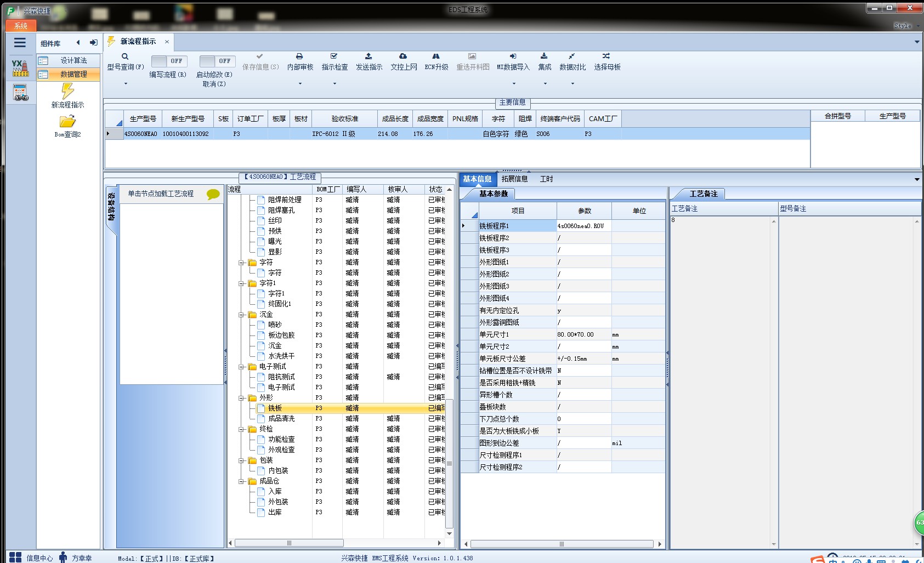Click the 指示检查 checkbox icon

click(x=334, y=56)
